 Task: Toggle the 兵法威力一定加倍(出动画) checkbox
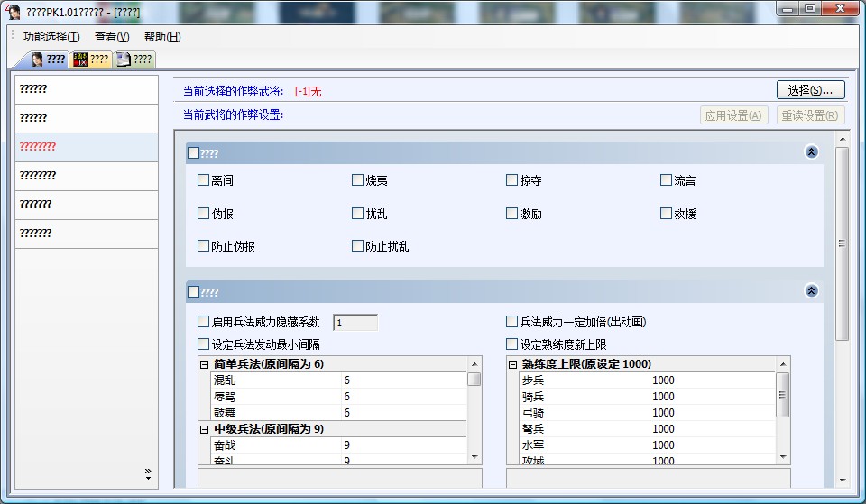512,322
